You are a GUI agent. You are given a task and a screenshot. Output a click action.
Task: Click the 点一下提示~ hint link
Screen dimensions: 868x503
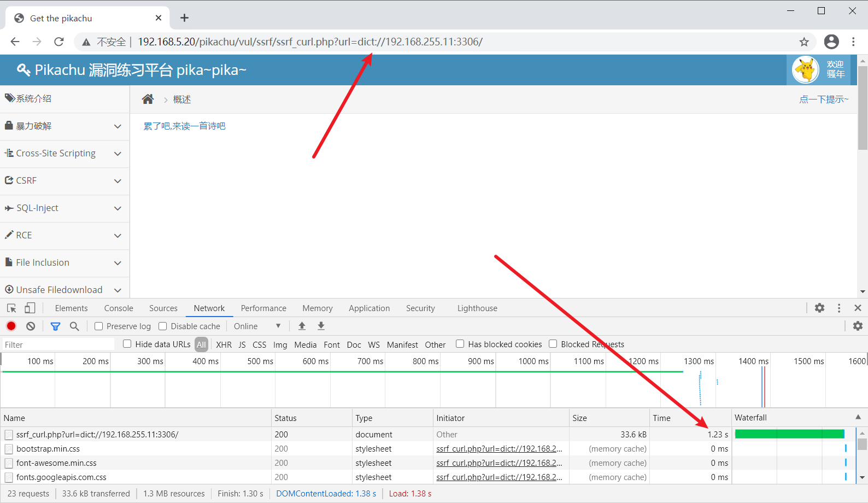point(824,100)
